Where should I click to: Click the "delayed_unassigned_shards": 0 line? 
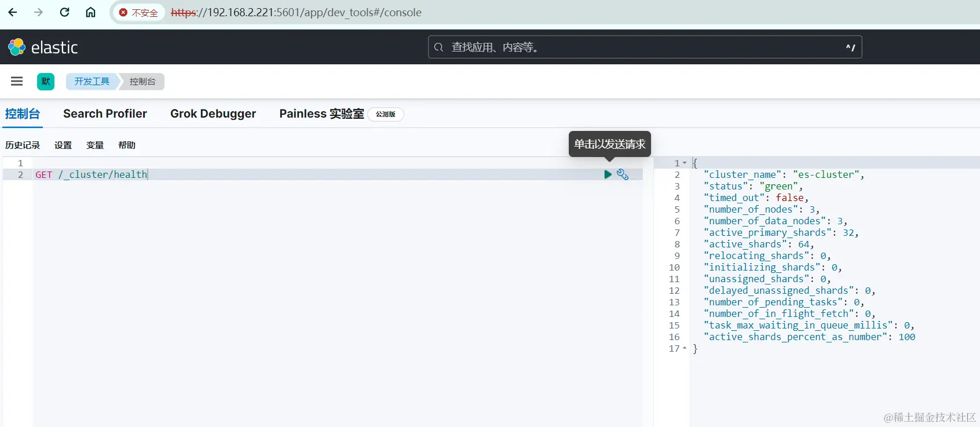pyautogui.click(x=789, y=290)
